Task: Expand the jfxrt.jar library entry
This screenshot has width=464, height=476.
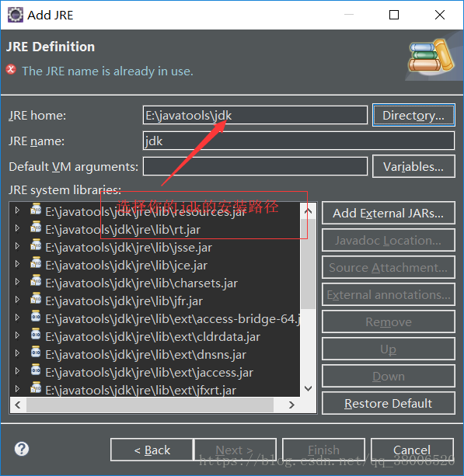Action: (17, 388)
